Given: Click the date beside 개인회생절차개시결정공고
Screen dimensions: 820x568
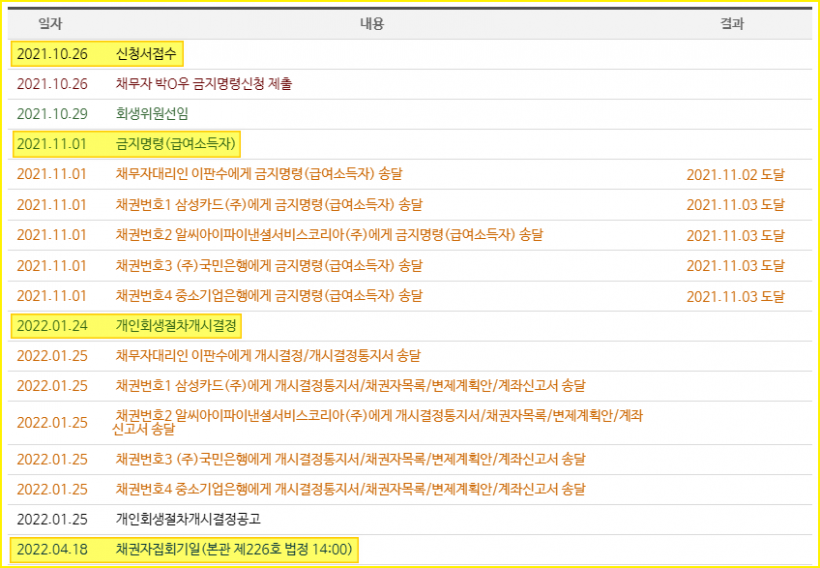Looking at the screenshot, I should coord(52,519).
